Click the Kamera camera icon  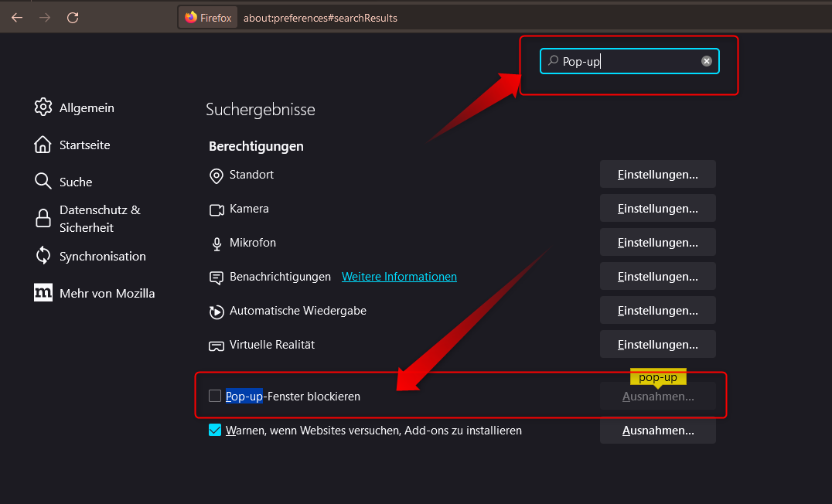pos(217,210)
